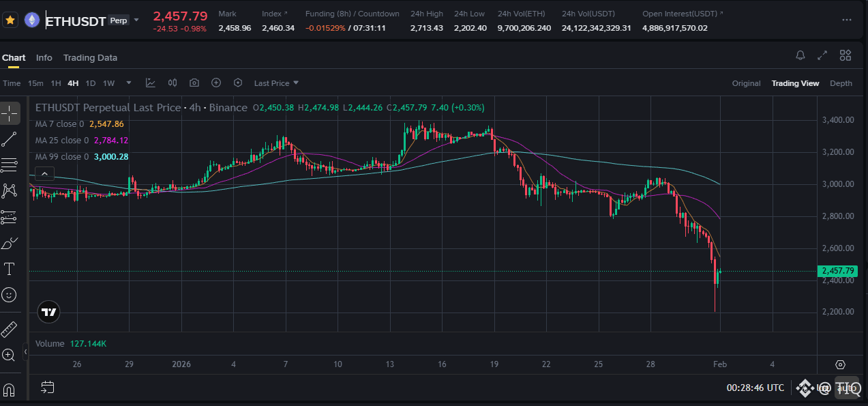Click the current price label 2,457.79 on axis
Viewport: 868px width, 406px height.
837,271
